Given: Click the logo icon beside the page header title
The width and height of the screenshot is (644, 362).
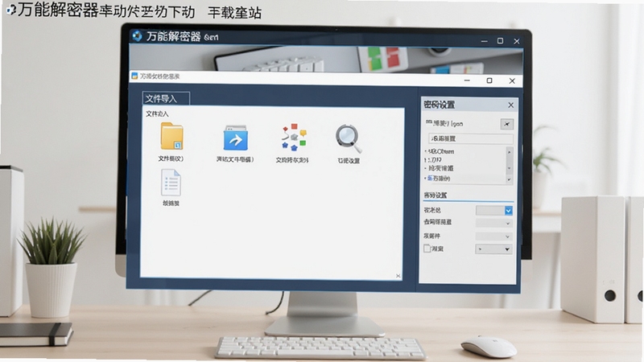Looking at the screenshot, I should 11,10.
